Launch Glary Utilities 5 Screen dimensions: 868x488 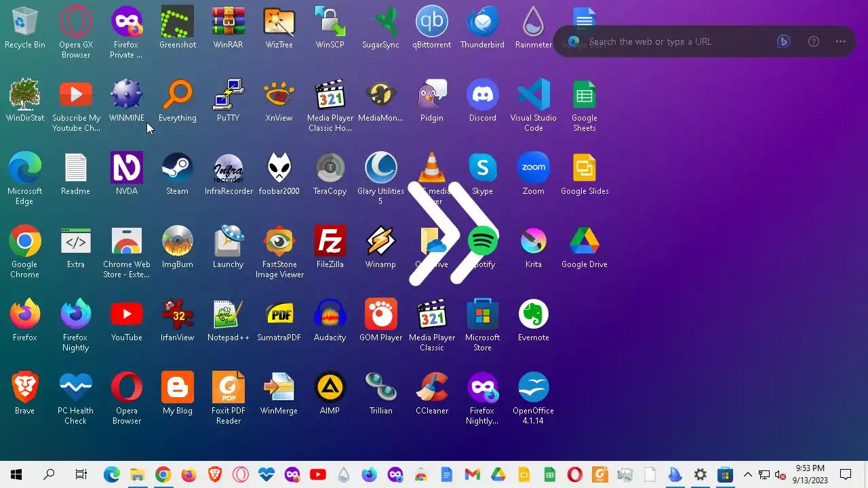[x=381, y=179]
